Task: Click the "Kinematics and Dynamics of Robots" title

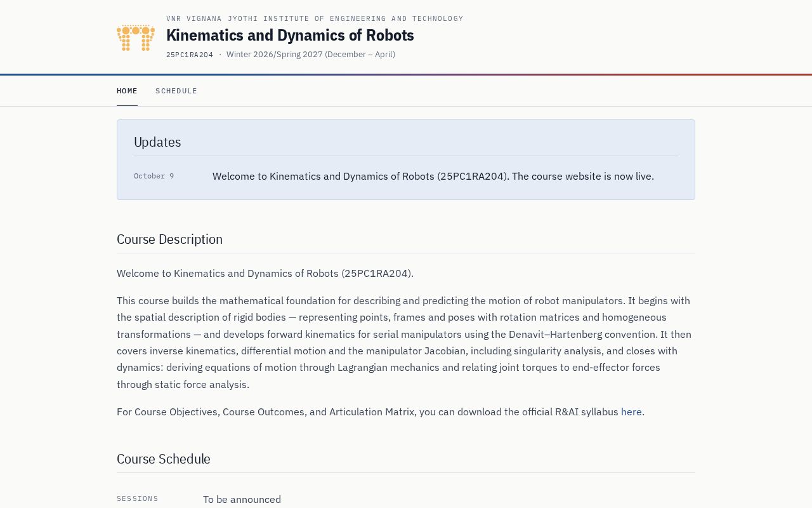Action: tap(290, 36)
